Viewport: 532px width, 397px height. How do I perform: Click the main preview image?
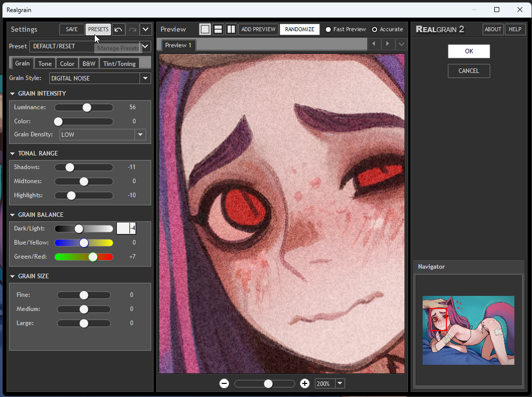pos(282,213)
